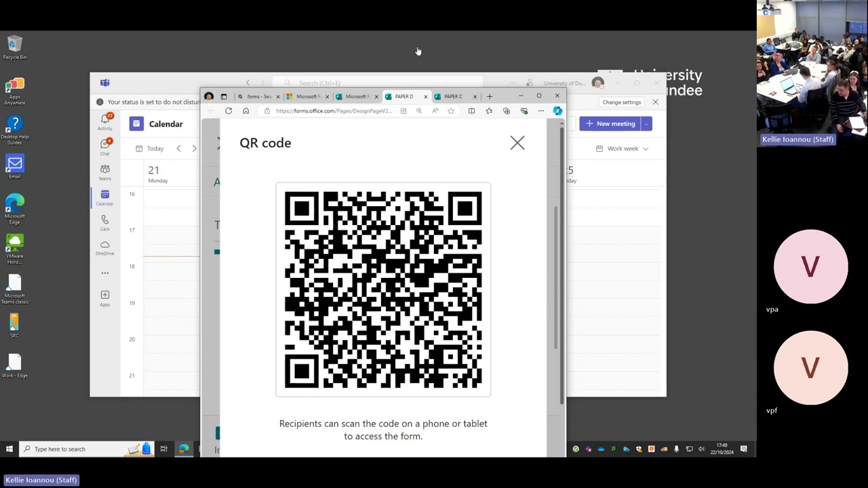Dismiss the do not disturb banner
Viewport: 868px width, 488px height.
pyautogui.click(x=655, y=102)
